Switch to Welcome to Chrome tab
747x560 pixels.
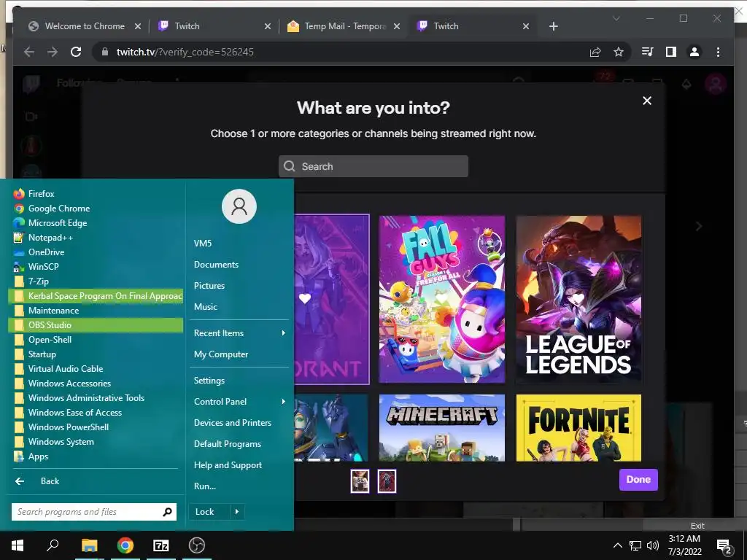coord(85,26)
